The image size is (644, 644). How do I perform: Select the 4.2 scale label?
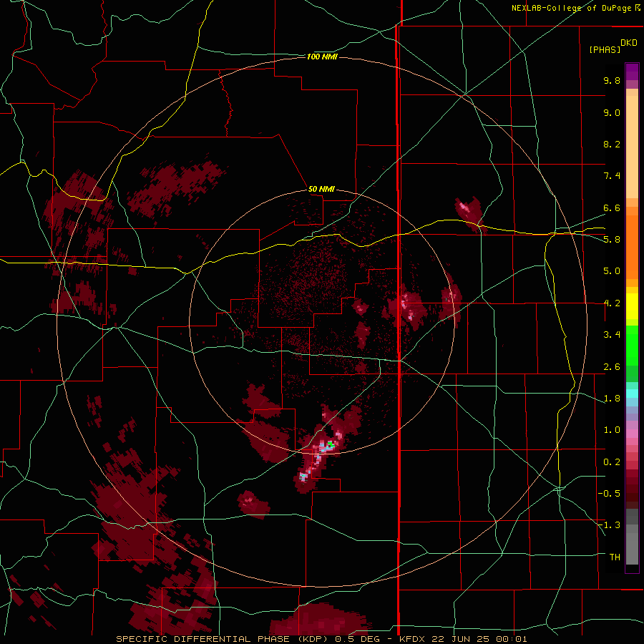(x=612, y=303)
